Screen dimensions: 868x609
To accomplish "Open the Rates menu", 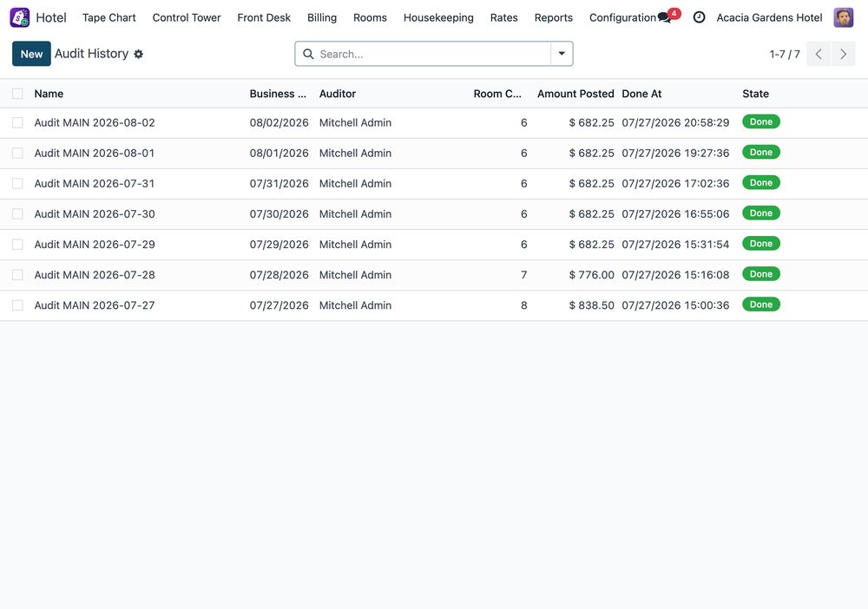I will [x=503, y=17].
